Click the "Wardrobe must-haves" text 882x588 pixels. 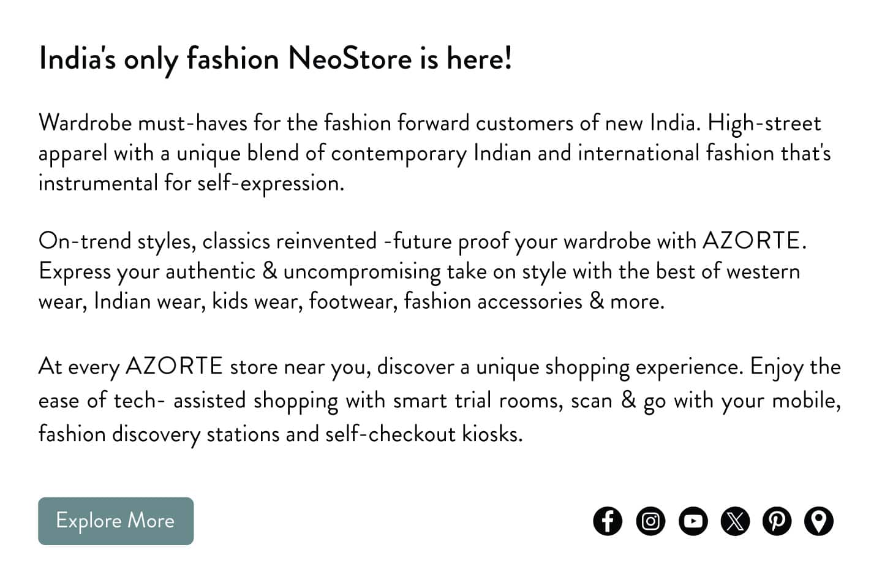point(143,123)
